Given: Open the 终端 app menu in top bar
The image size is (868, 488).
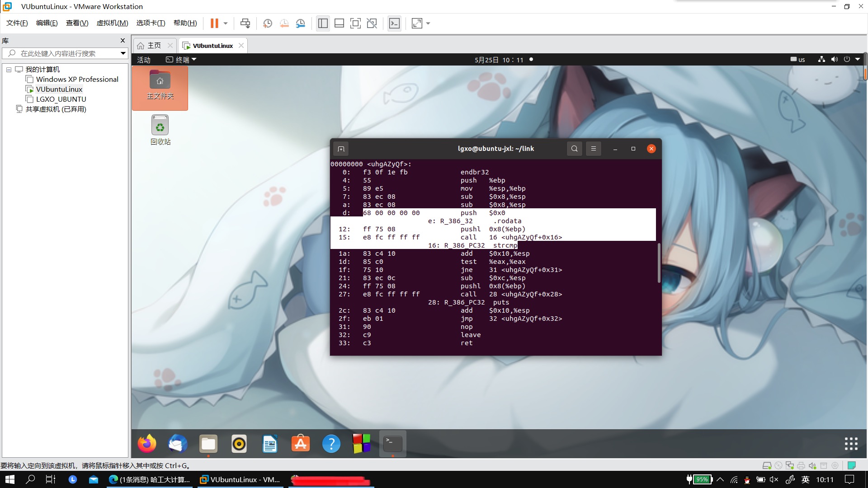Looking at the screenshot, I should point(181,60).
